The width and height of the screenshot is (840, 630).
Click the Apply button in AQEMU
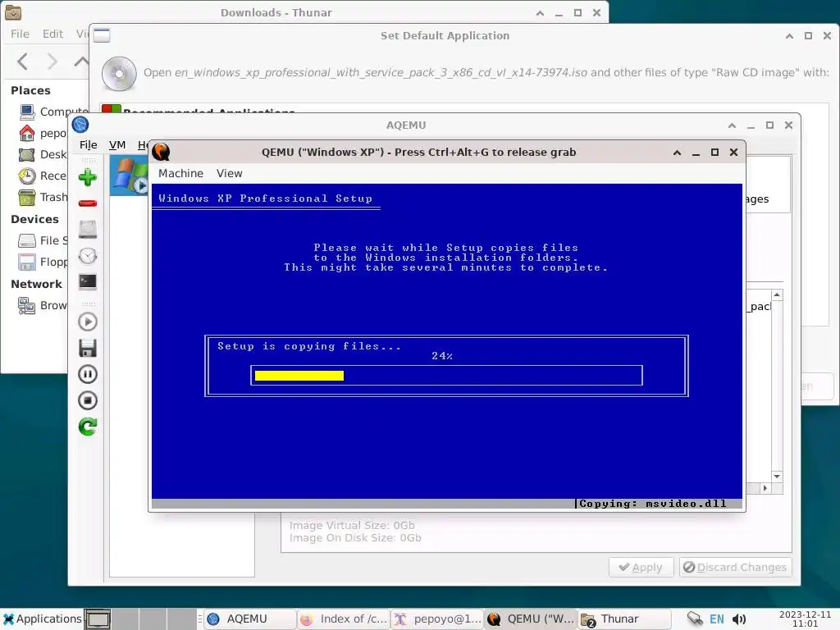coord(641,568)
